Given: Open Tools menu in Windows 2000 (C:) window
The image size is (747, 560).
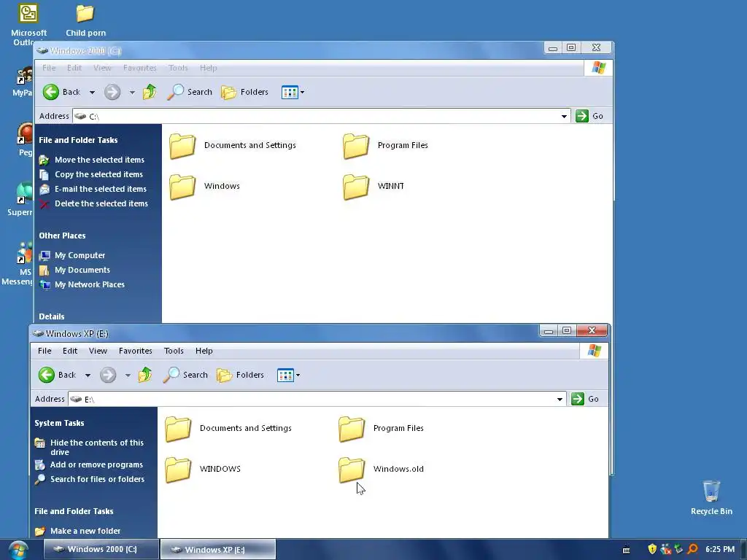Looking at the screenshot, I should point(178,68).
